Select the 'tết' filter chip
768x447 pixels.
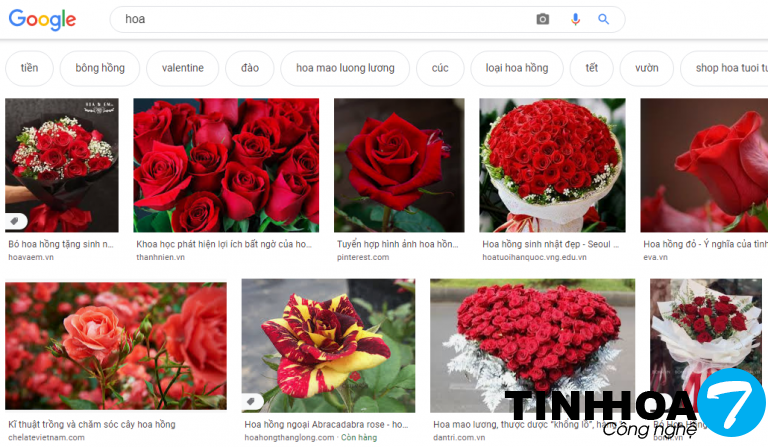[592, 68]
